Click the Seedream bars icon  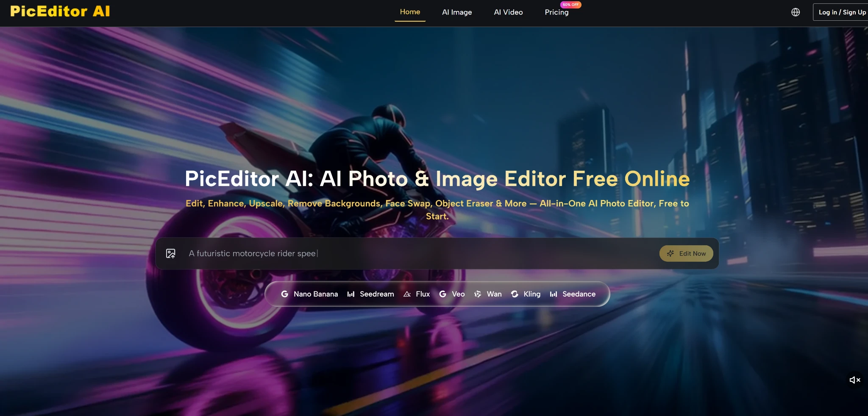tap(351, 294)
